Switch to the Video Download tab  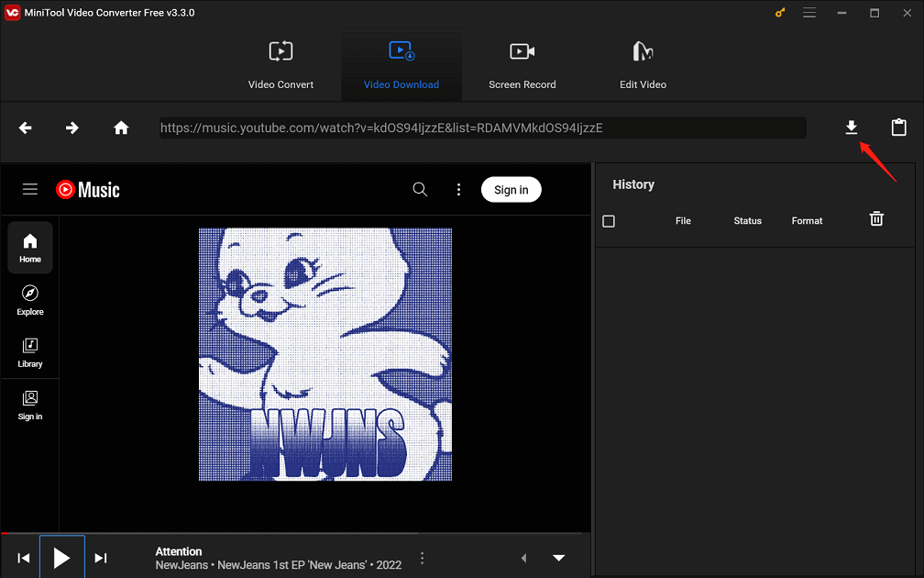point(401,64)
